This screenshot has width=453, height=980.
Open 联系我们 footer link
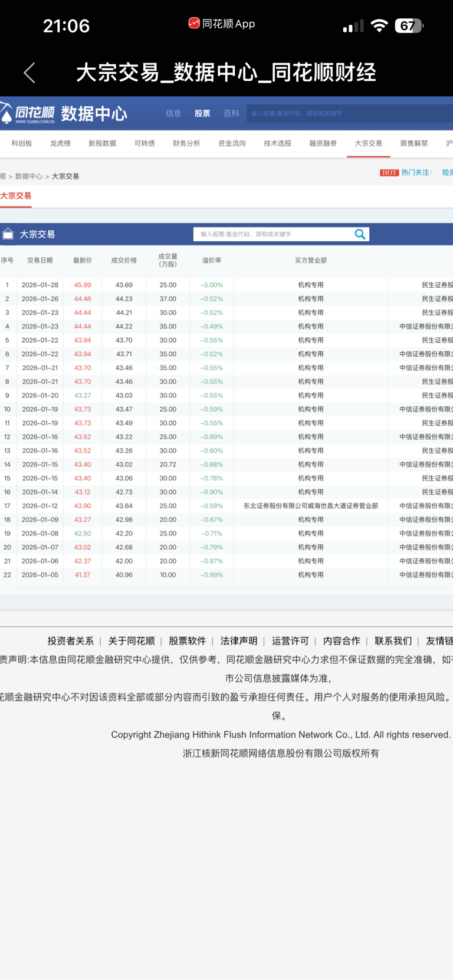click(393, 641)
